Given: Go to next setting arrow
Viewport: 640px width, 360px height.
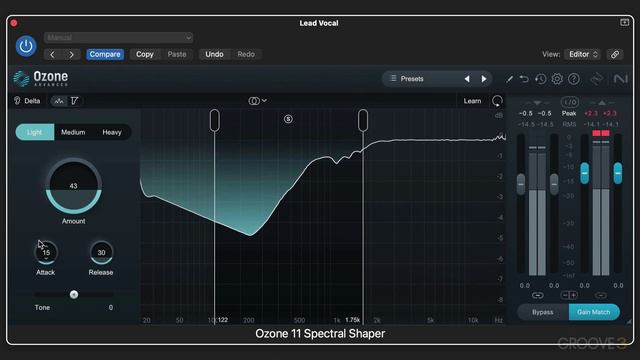Looking at the screenshot, I should [x=71, y=54].
